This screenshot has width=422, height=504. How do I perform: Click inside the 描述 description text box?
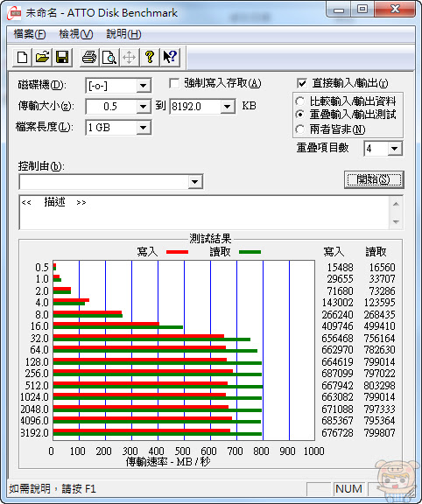[x=204, y=212]
